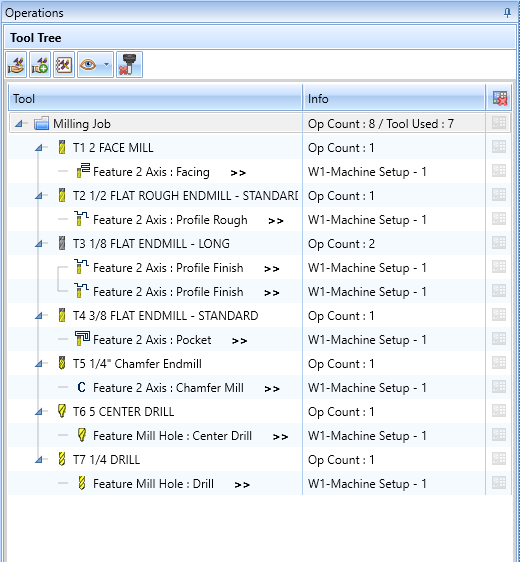Click the add tool icon with green plus
The image size is (520, 562).
(40, 65)
